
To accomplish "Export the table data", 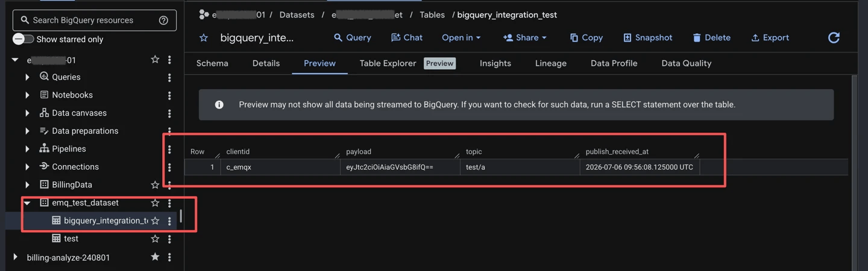I will pos(770,37).
